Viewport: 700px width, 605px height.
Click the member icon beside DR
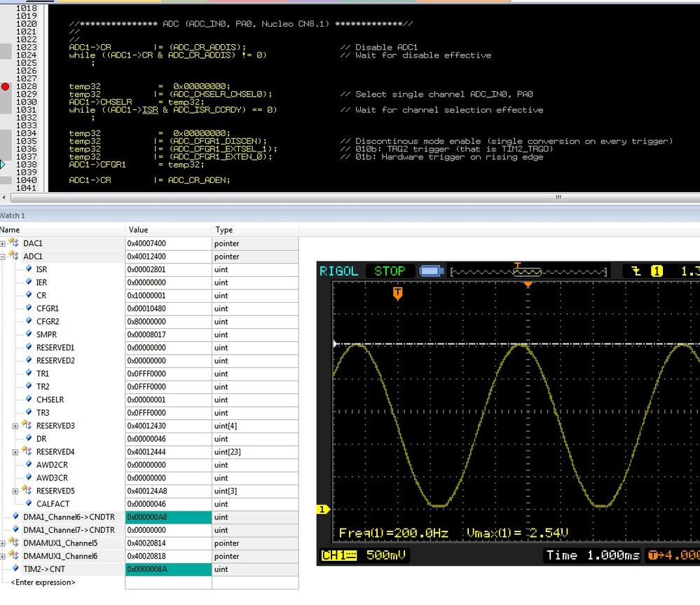29,438
